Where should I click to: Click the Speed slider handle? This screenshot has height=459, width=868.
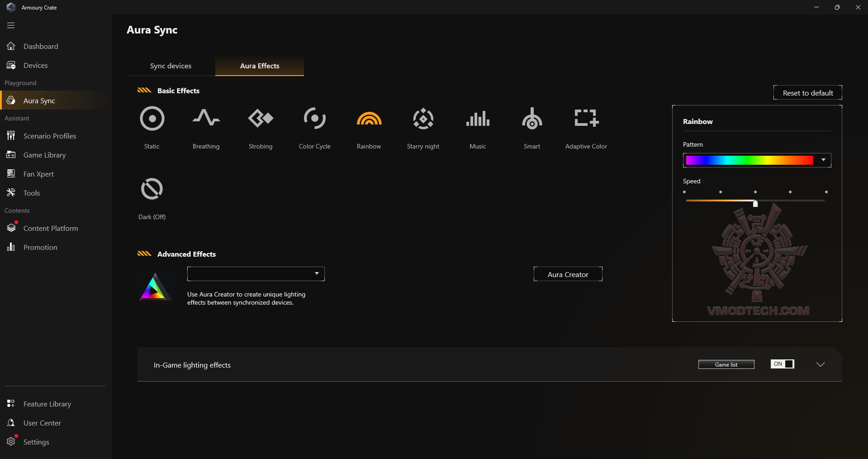click(755, 203)
